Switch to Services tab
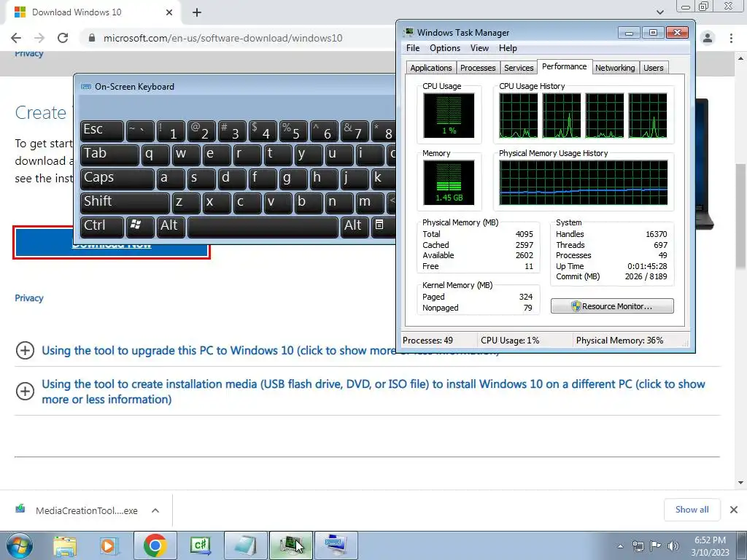 tap(519, 68)
